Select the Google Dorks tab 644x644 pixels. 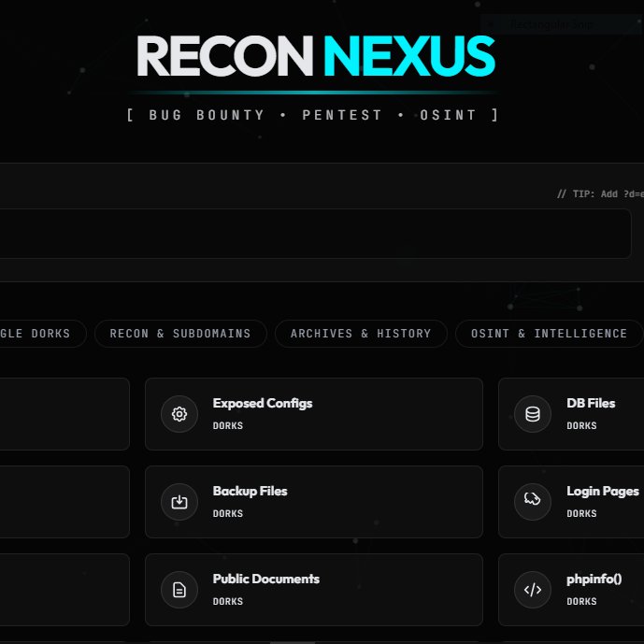[41, 334]
